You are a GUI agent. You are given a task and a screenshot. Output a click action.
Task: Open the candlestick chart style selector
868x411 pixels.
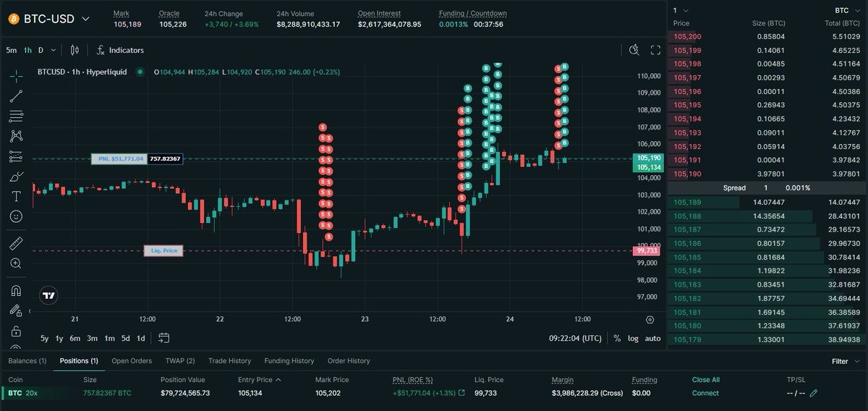click(x=75, y=50)
